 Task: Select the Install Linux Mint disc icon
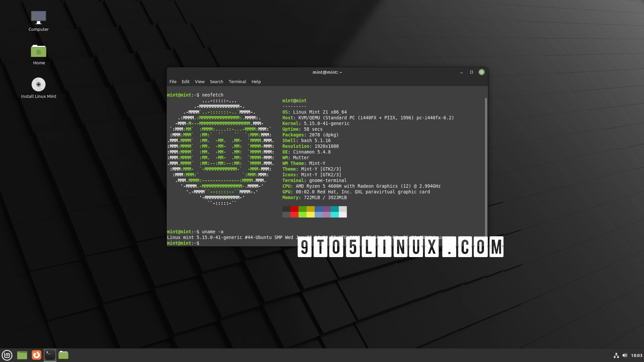click(x=39, y=85)
